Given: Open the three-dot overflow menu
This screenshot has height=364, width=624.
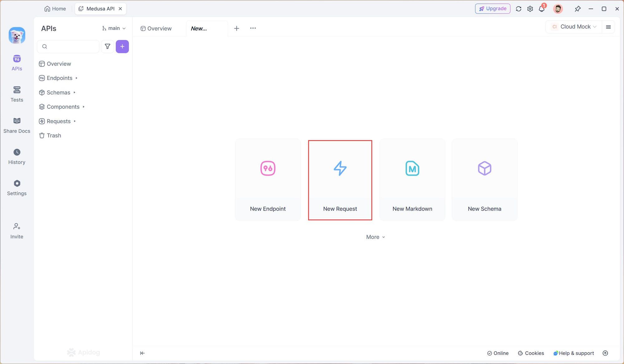Looking at the screenshot, I should (253, 28).
